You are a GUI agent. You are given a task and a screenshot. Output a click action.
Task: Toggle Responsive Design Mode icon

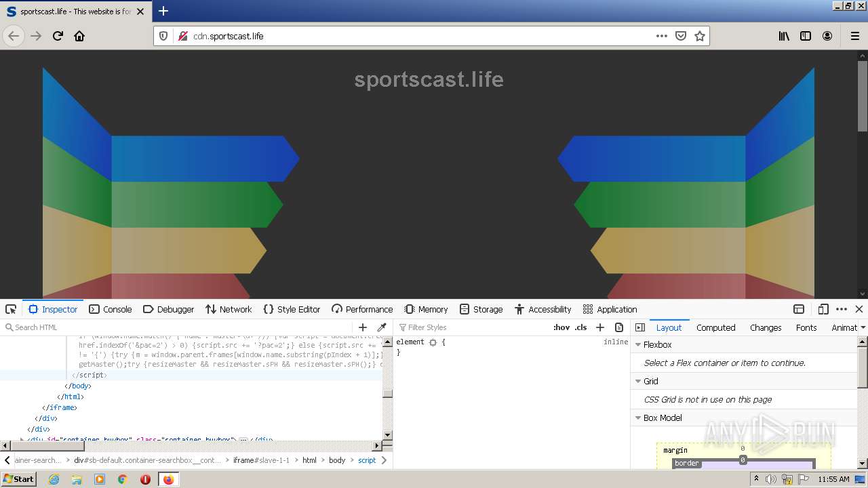point(823,309)
